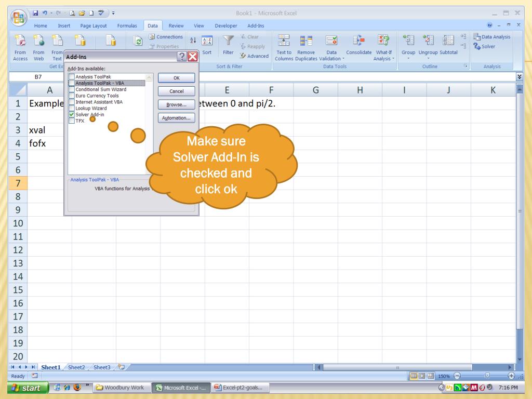
Task: Click the horizontal scrollbar thumb
Action: [x=397, y=367]
